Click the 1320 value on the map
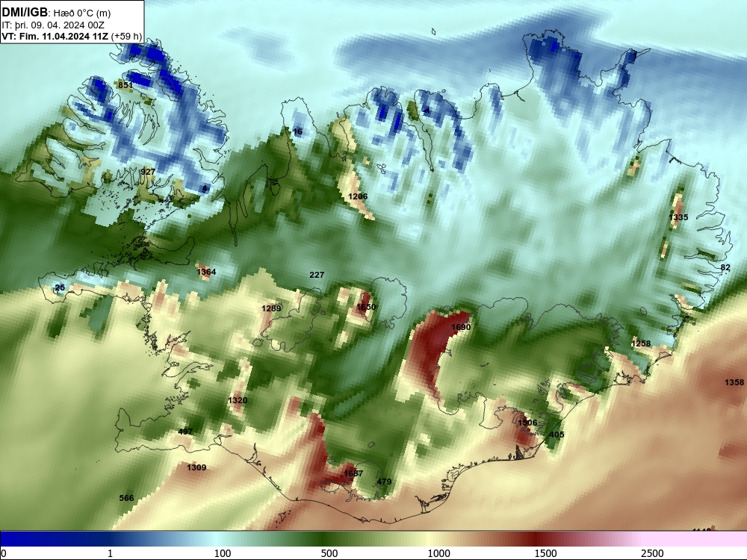 (x=238, y=400)
